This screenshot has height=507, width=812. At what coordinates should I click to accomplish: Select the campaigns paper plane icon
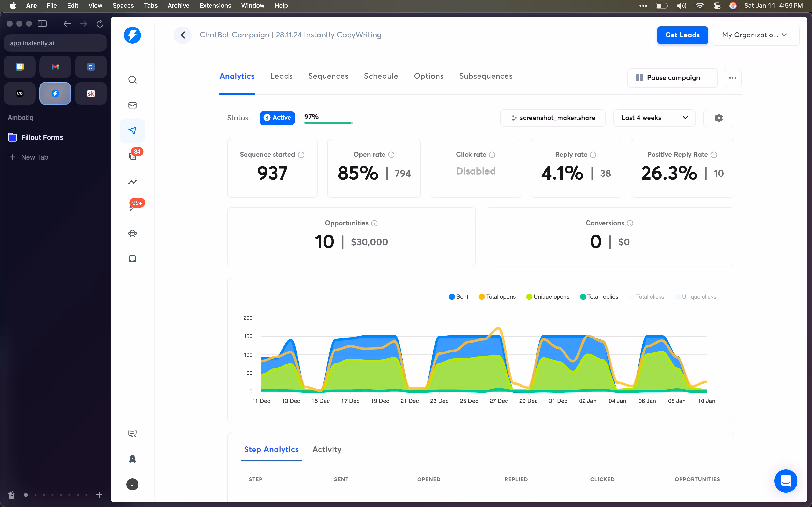(x=132, y=131)
